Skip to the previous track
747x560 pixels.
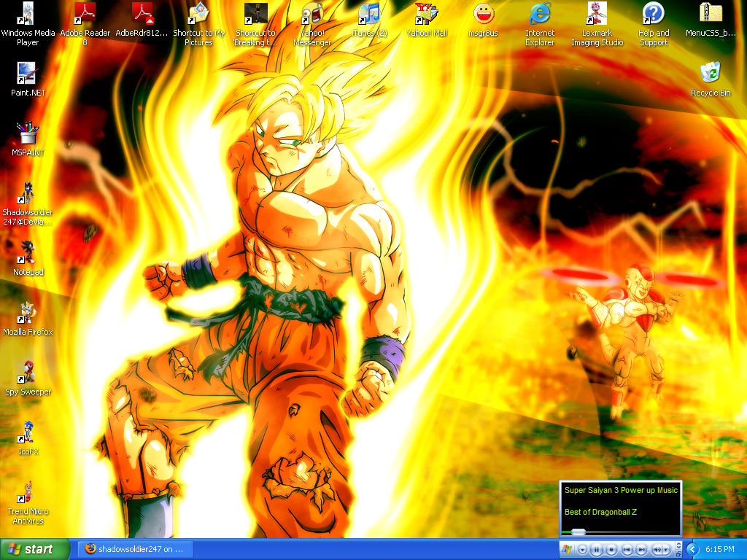tap(627, 550)
